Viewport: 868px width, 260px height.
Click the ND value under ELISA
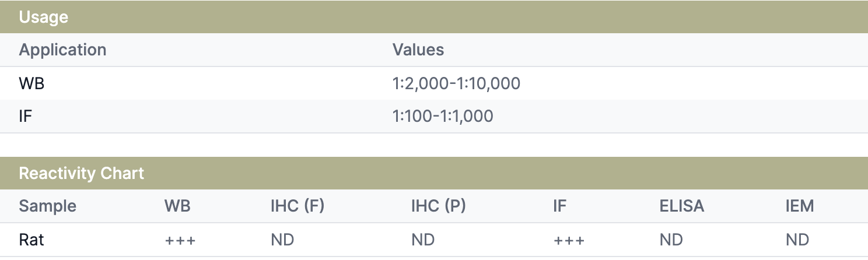671,240
